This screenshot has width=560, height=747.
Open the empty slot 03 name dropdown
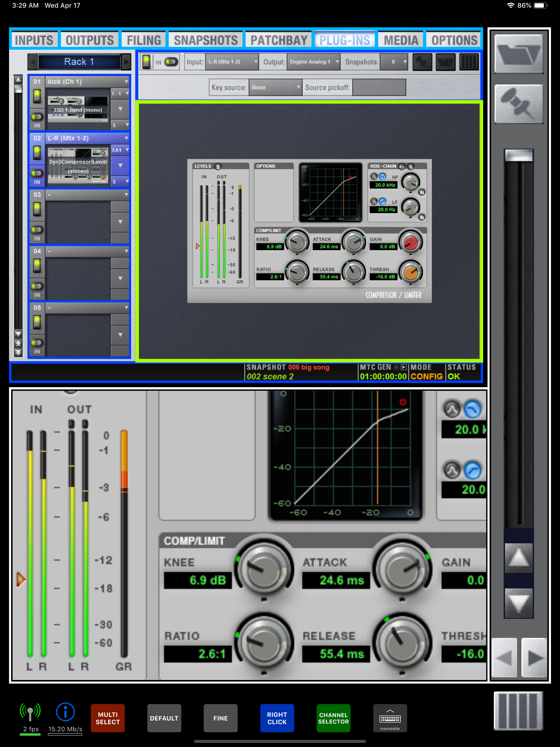pyautogui.click(x=87, y=194)
